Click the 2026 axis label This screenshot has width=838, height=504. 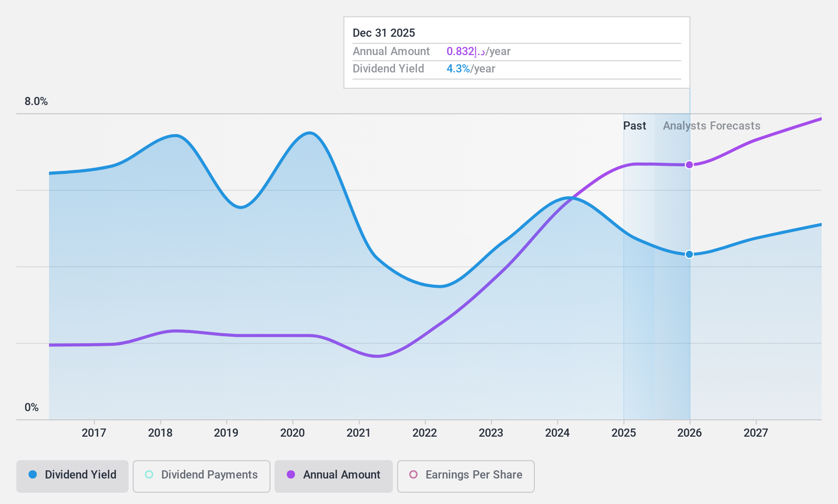pyautogui.click(x=689, y=433)
